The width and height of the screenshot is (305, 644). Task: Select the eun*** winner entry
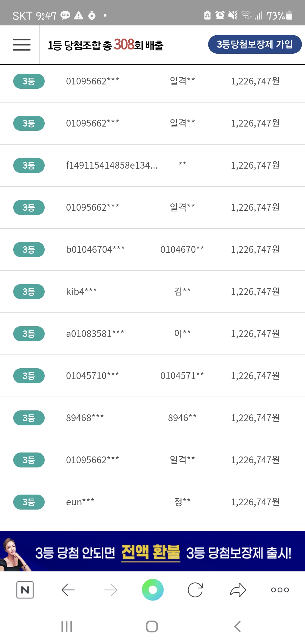click(x=80, y=502)
